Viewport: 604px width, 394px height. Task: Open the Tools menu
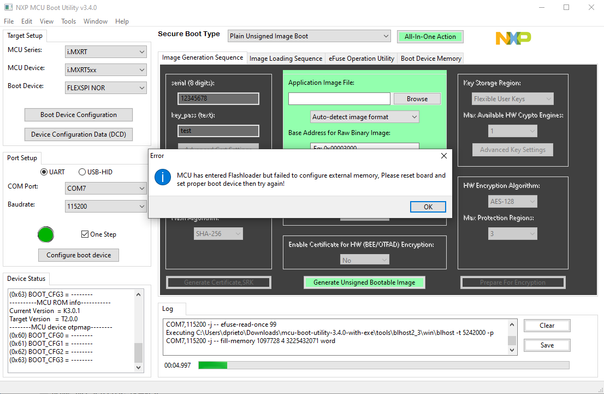tap(69, 21)
